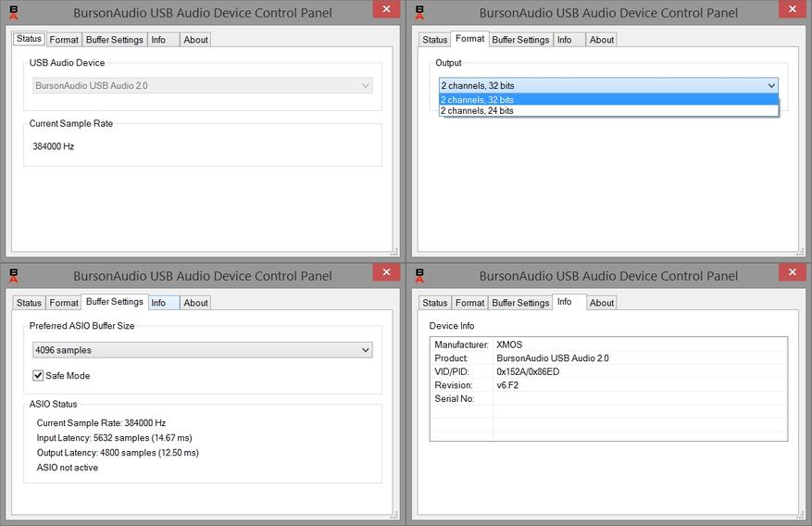Screen dimensions: 812x526
Task: Choose '2 channels, 32 bits' from the list
Action: [x=608, y=99]
